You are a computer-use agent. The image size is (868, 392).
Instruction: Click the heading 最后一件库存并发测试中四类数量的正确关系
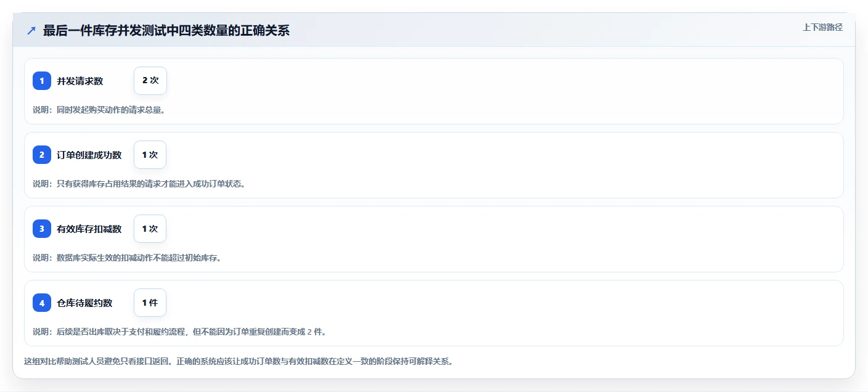pyautogui.click(x=166, y=30)
